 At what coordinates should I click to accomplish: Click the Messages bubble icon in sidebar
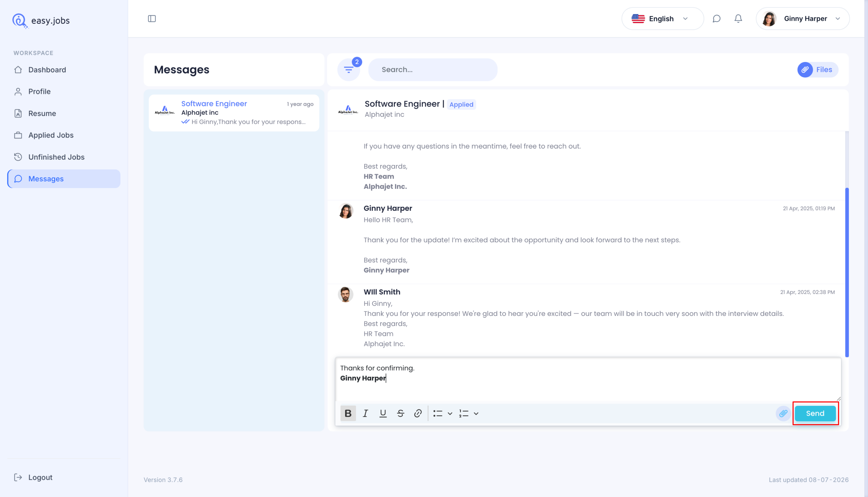18,179
